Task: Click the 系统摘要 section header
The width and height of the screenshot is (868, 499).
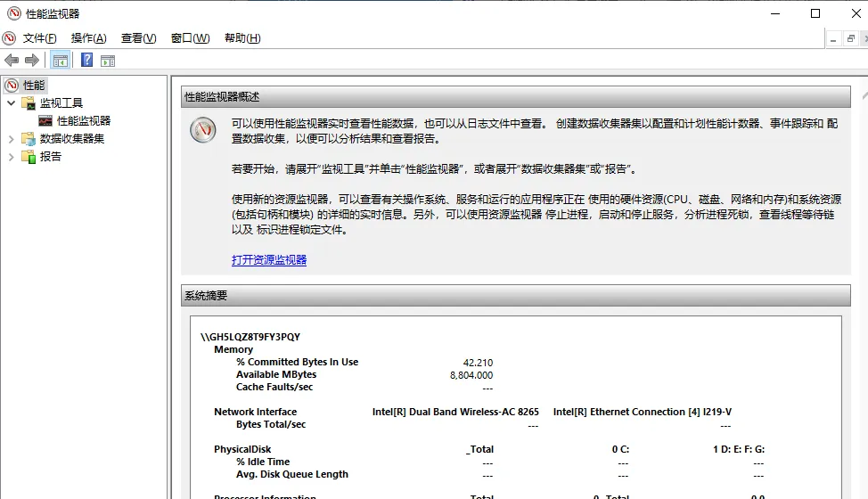Action: [515, 296]
